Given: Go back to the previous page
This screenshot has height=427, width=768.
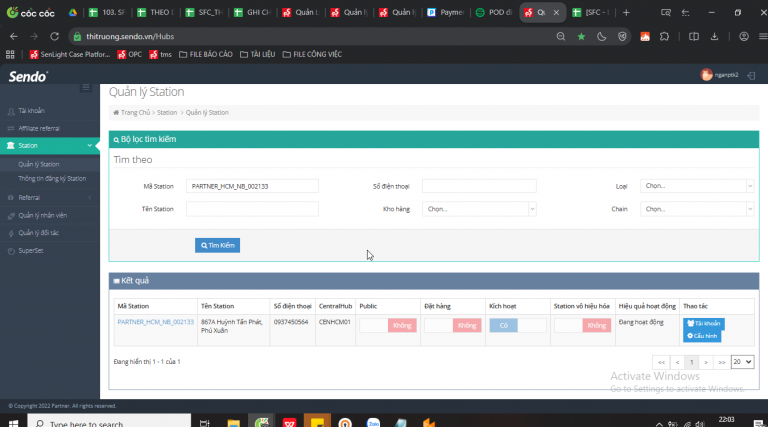Looking at the screenshot, I should tap(14, 36).
